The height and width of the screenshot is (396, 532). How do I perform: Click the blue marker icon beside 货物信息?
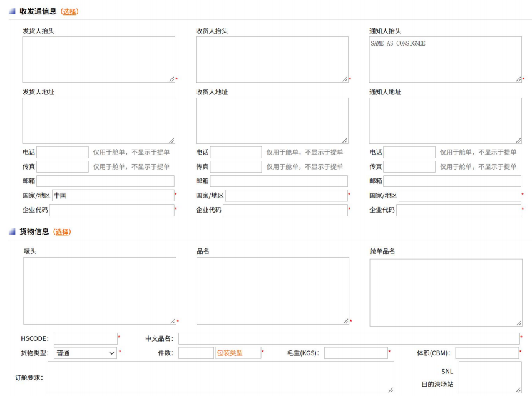12,231
